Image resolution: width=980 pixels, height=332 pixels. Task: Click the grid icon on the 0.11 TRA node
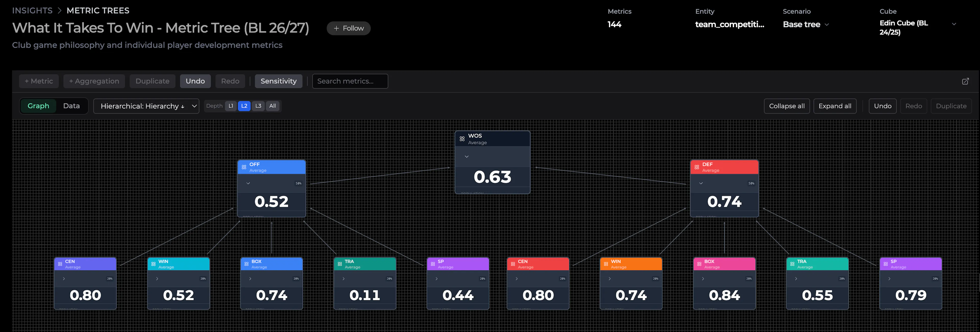click(340, 264)
